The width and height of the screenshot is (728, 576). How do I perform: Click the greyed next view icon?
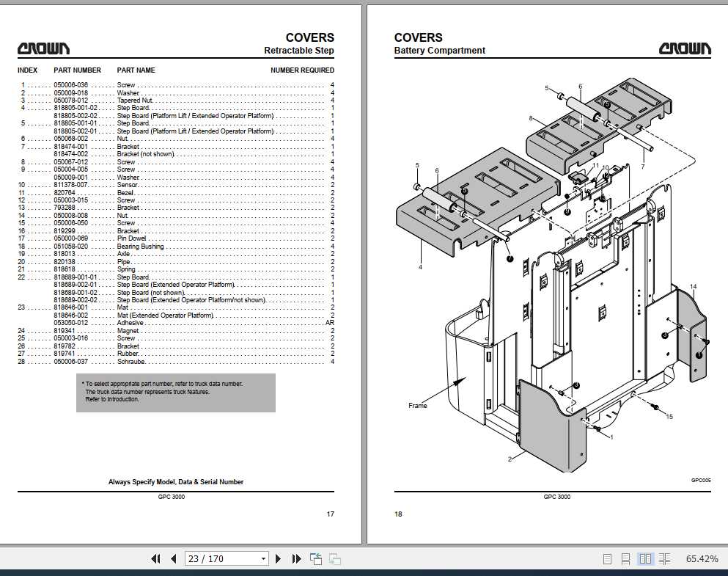(335, 559)
